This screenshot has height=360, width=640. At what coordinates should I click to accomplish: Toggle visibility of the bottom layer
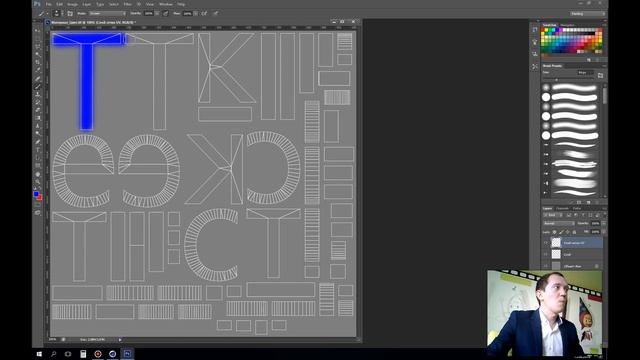(x=546, y=266)
